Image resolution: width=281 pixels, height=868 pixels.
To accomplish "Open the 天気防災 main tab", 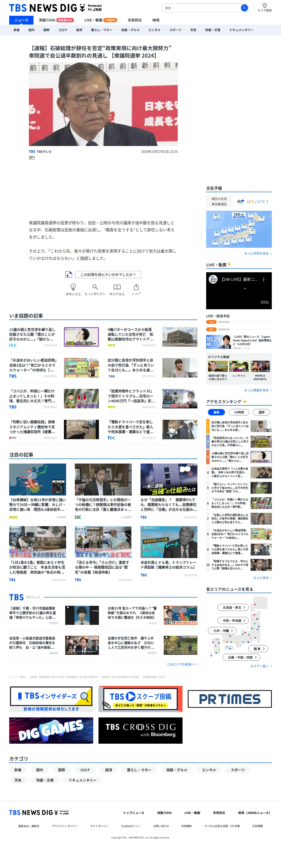I will click(135, 20).
